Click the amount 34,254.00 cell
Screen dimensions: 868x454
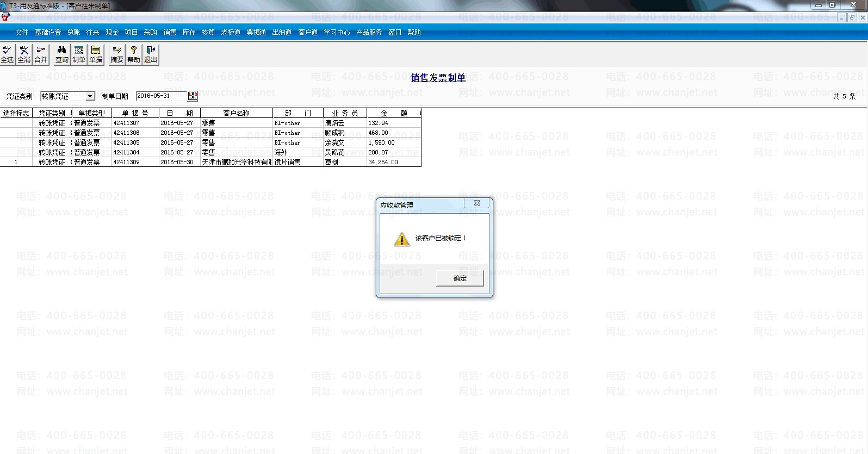pyautogui.click(x=394, y=162)
